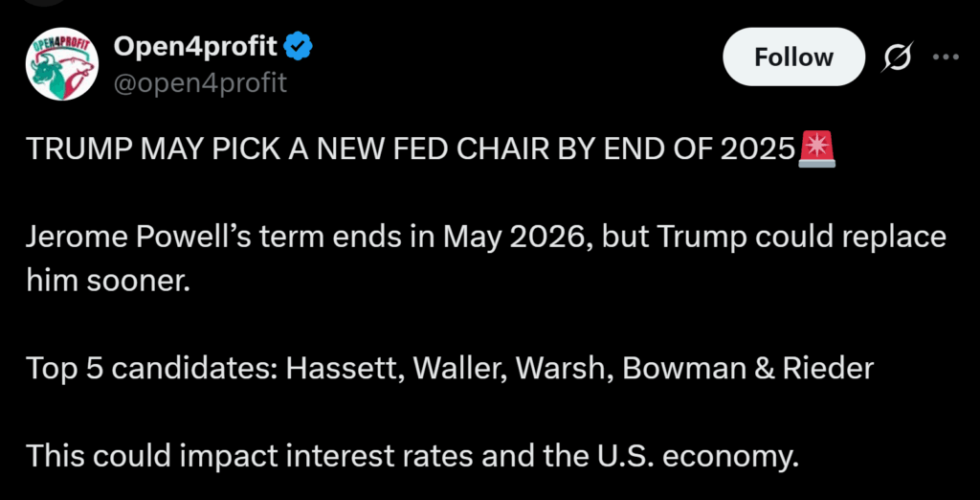Open the Open4profit display name link
Image resolution: width=980 pixels, height=500 pixels.
[x=194, y=46]
